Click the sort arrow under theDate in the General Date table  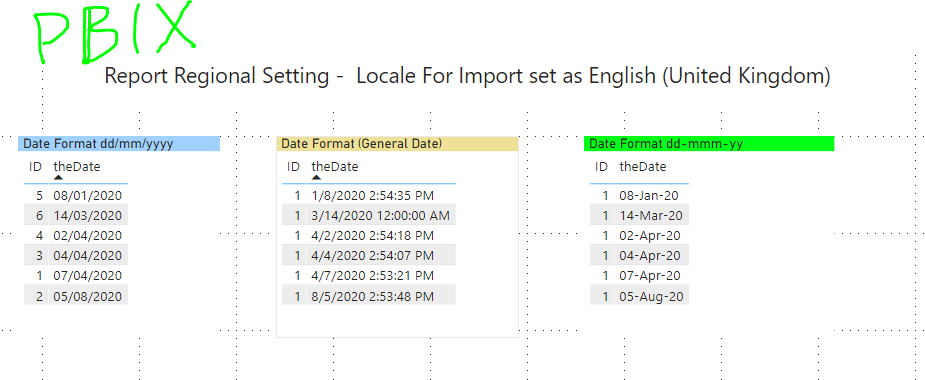click(x=316, y=177)
